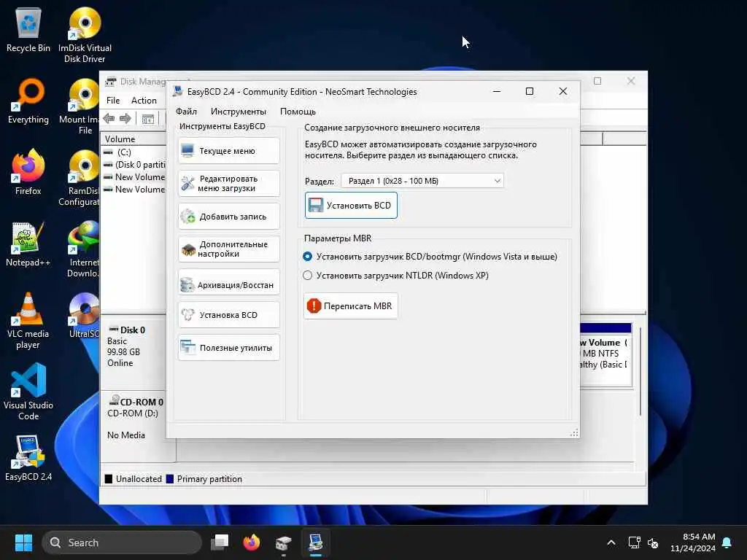This screenshot has height=560, width=747.
Task: Open Task View from the taskbar
Action: click(220, 542)
